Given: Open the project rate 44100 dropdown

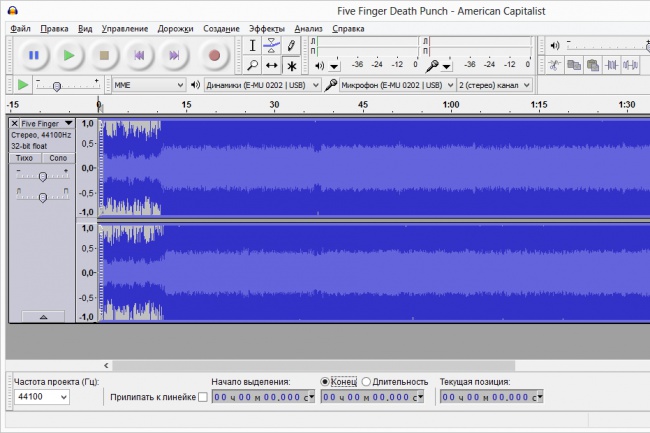Looking at the screenshot, I should (41, 397).
